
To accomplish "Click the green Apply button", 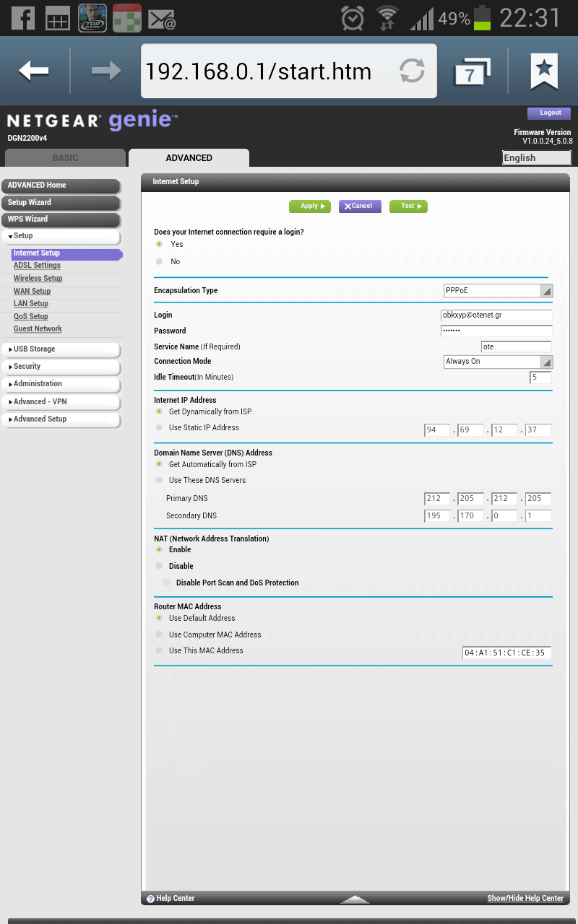I will point(310,206).
